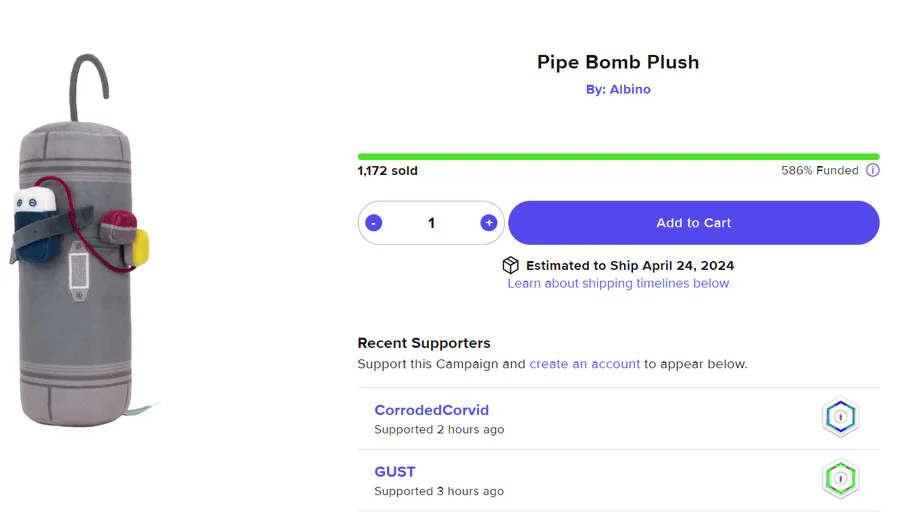Open GUST's supporter badge icon
This screenshot has height=512, width=900.
pyautogui.click(x=841, y=479)
